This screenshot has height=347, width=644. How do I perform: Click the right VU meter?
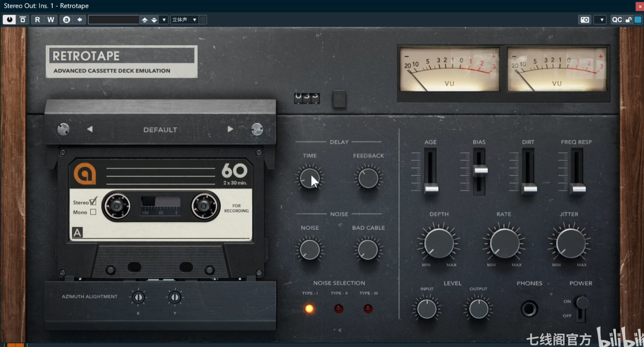click(557, 70)
